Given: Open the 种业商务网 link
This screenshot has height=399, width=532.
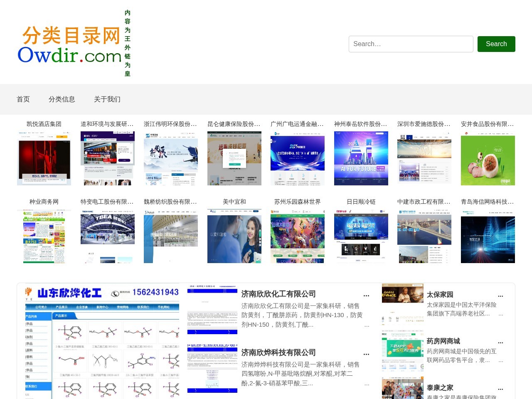Looking at the screenshot, I should [44, 202].
